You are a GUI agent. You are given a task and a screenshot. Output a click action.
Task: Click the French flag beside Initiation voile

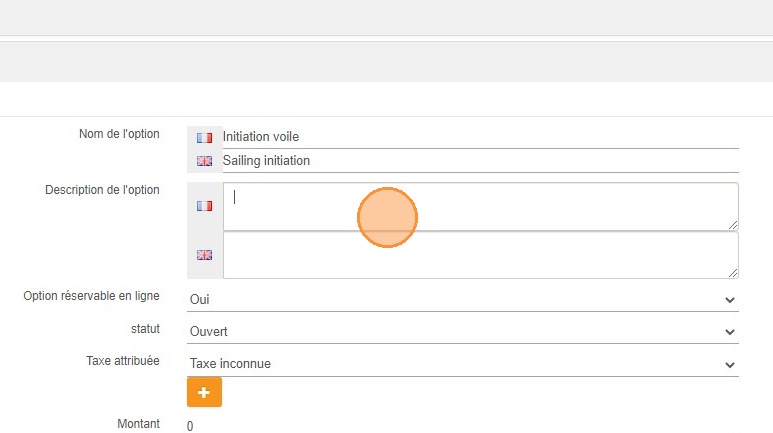(204, 138)
